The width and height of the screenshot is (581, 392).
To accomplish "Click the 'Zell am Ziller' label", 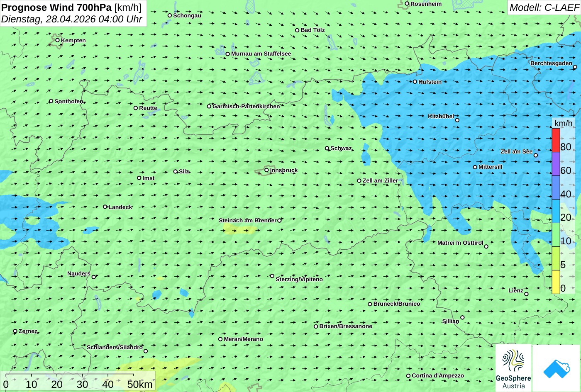I will 380,180.
